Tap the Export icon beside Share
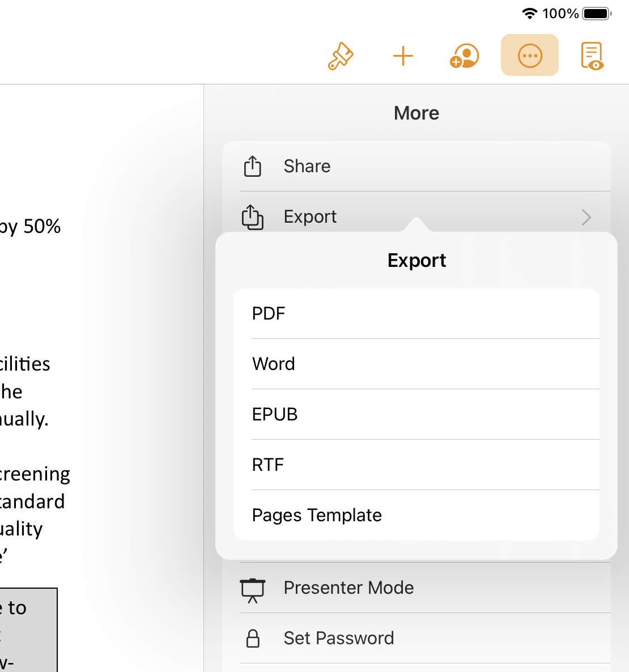The image size is (629, 672). [253, 217]
